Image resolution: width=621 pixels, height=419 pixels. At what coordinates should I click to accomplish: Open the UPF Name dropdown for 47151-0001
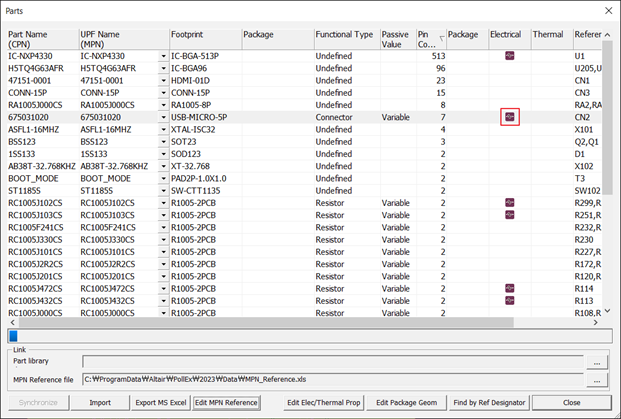coord(164,80)
